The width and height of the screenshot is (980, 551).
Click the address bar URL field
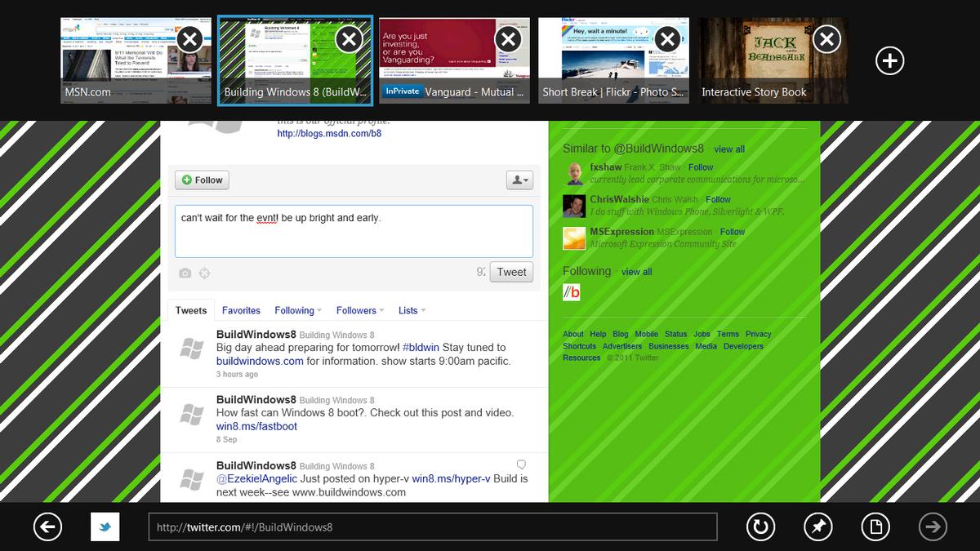pos(432,527)
